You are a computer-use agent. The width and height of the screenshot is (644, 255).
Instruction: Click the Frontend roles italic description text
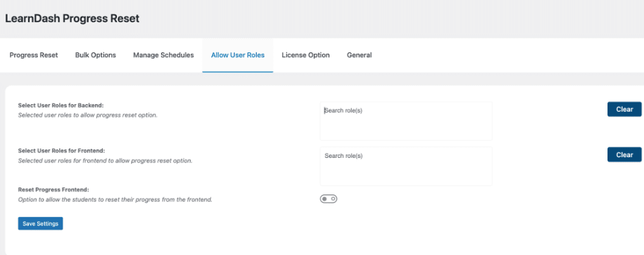point(105,161)
